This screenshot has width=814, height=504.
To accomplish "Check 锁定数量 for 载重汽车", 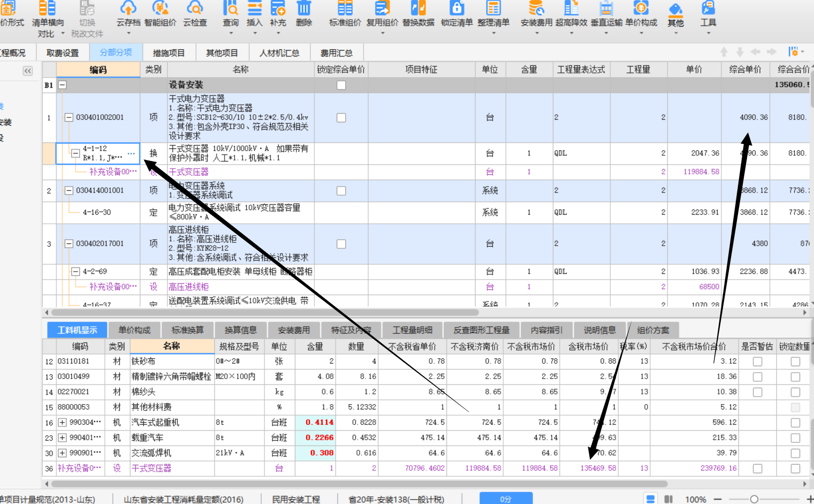I will (795, 438).
